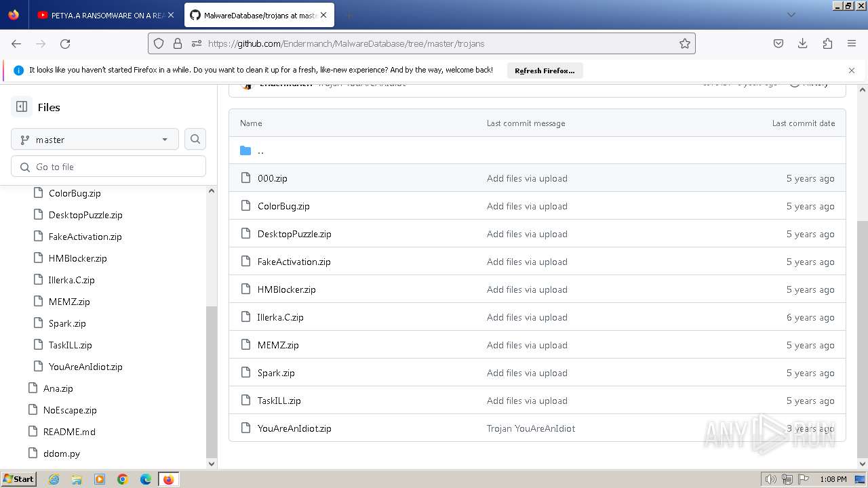Click sidebar scrollbar down arrow
This screenshot has height=488, width=868.
tap(212, 464)
